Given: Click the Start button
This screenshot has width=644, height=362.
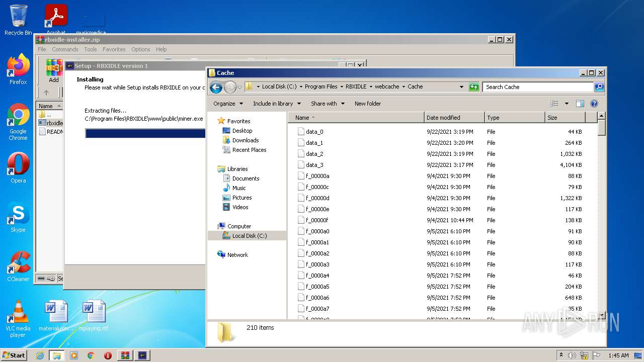Looking at the screenshot, I should (14, 355).
